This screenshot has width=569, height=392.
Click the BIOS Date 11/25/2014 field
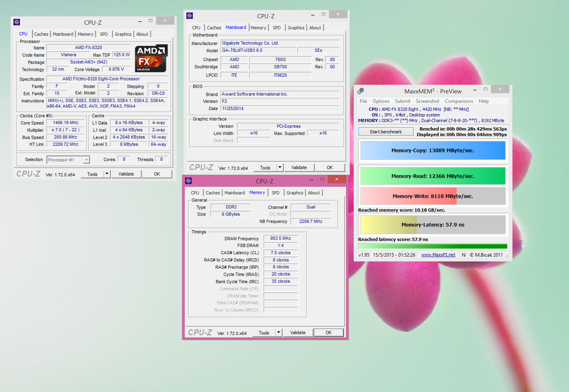(280, 109)
